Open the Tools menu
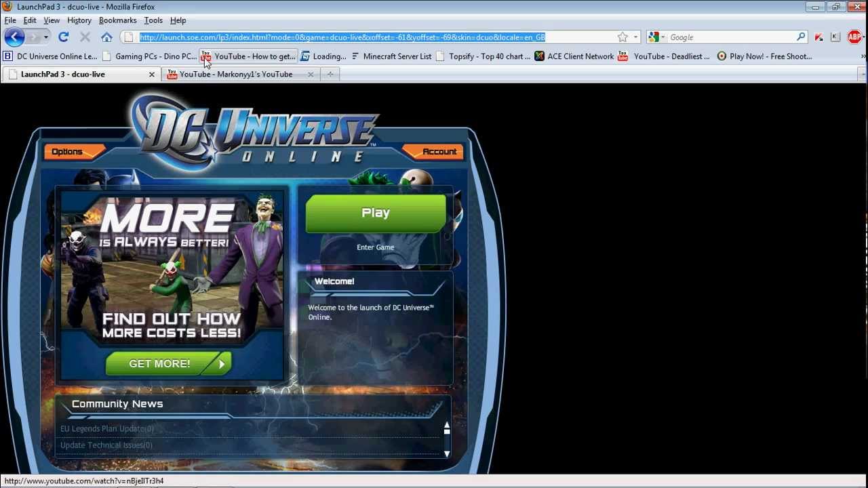The width and height of the screenshot is (868, 488). 153,20
